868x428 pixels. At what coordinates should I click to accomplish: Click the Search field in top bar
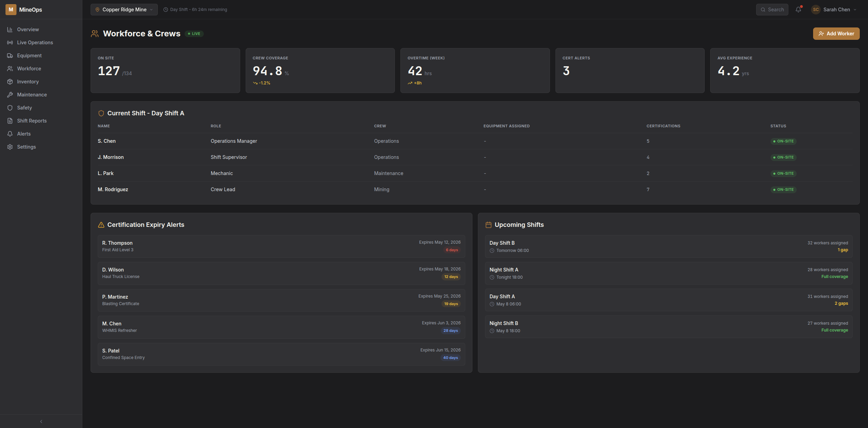(x=772, y=10)
